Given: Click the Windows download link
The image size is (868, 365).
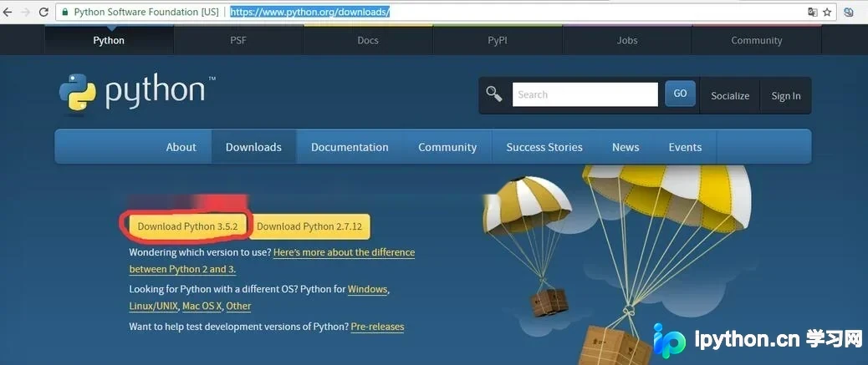Looking at the screenshot, I should click(368, 289).
